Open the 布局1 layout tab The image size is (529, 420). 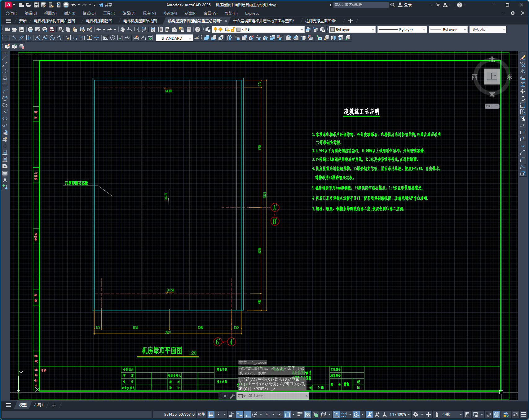tap(38, 405)
